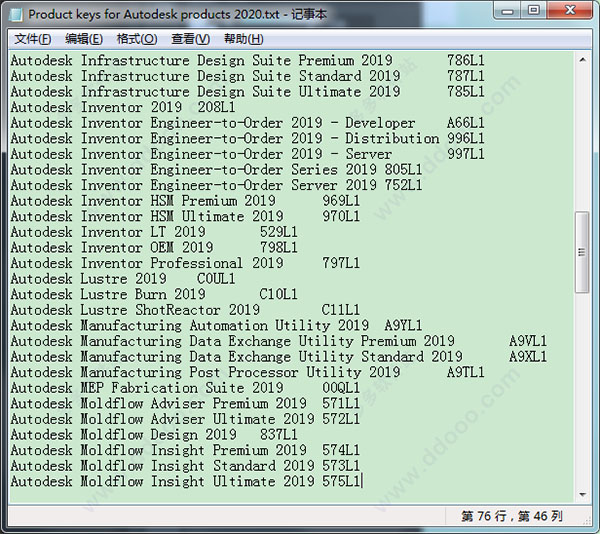Click product key 752L1

click(x=403, y=186)
